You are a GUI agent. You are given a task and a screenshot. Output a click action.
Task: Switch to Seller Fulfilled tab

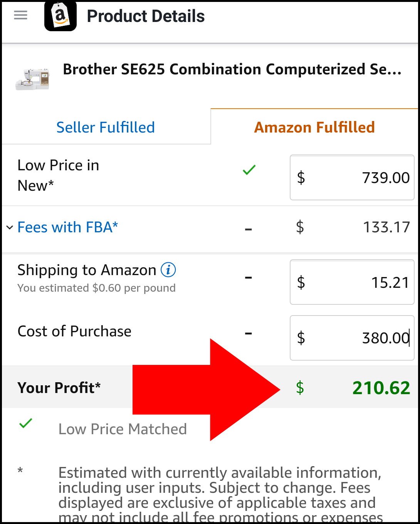coord(106,127)
